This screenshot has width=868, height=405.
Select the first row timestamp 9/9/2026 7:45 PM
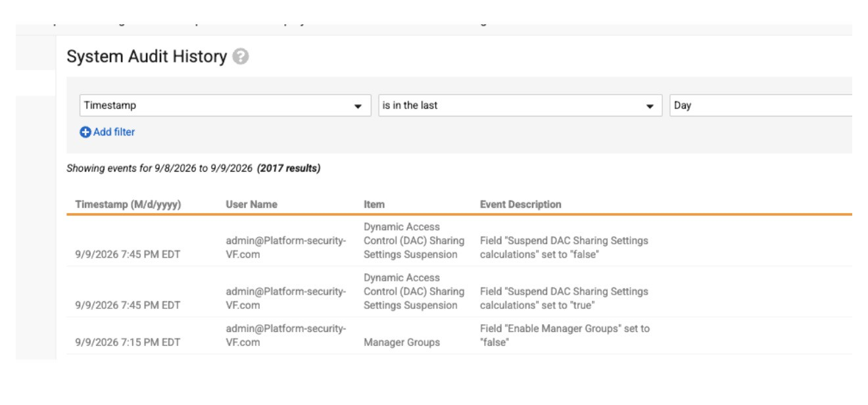(x=128, y=254)
